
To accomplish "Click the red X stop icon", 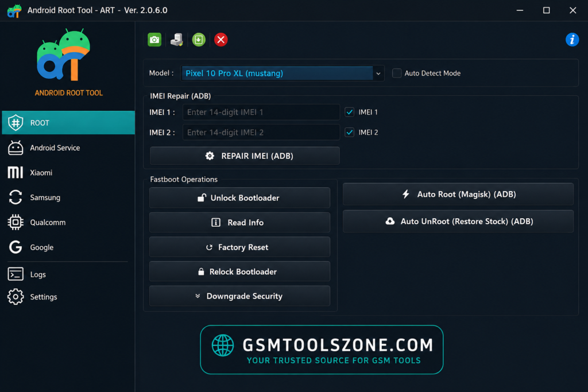I will [221, 40].
